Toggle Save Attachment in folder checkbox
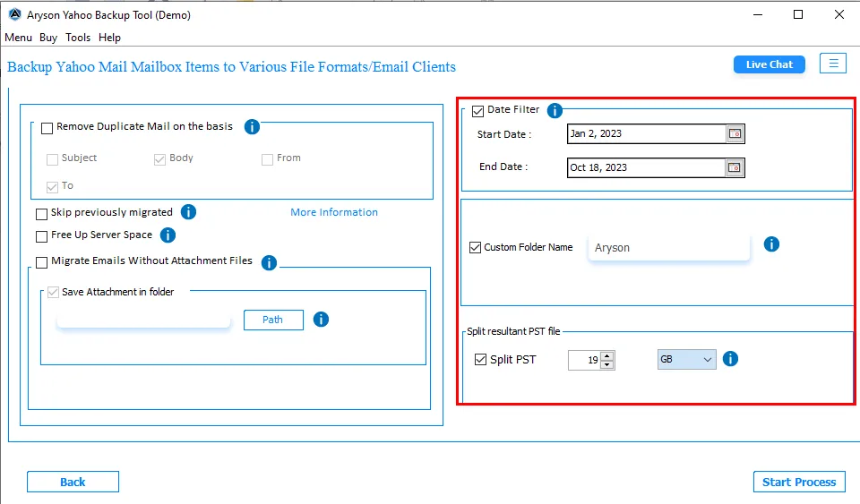The image size is (860, 504). pos(53,293)
